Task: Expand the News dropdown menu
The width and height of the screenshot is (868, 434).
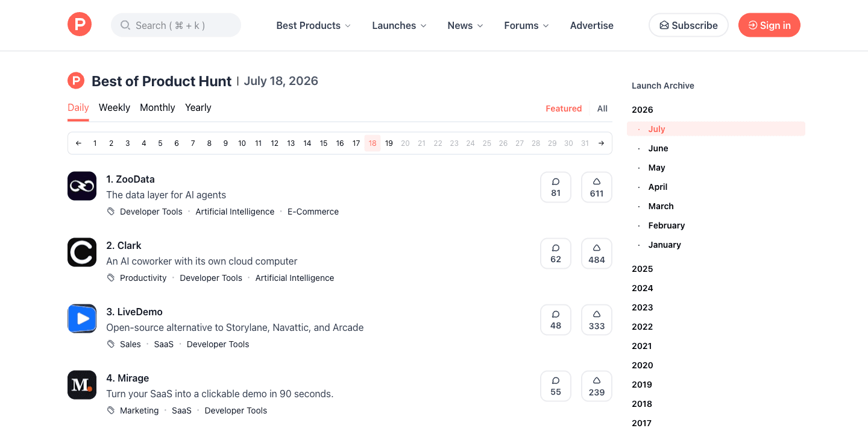Action: tap(465, 25)
